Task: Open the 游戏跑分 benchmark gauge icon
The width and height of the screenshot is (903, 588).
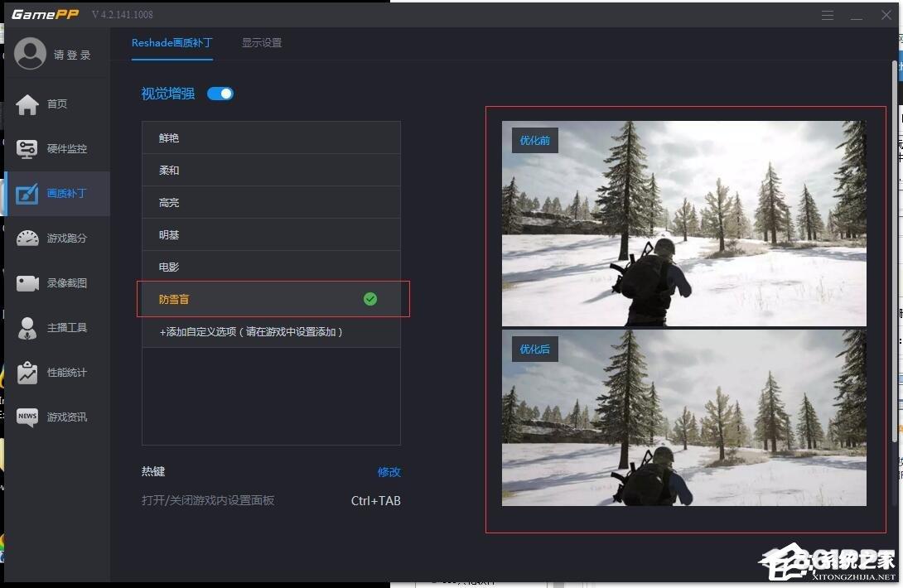Action: (x=27, y=239)
